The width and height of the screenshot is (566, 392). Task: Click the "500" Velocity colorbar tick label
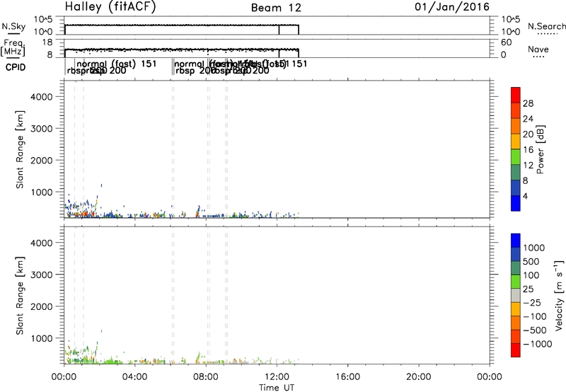pos(533,262)
